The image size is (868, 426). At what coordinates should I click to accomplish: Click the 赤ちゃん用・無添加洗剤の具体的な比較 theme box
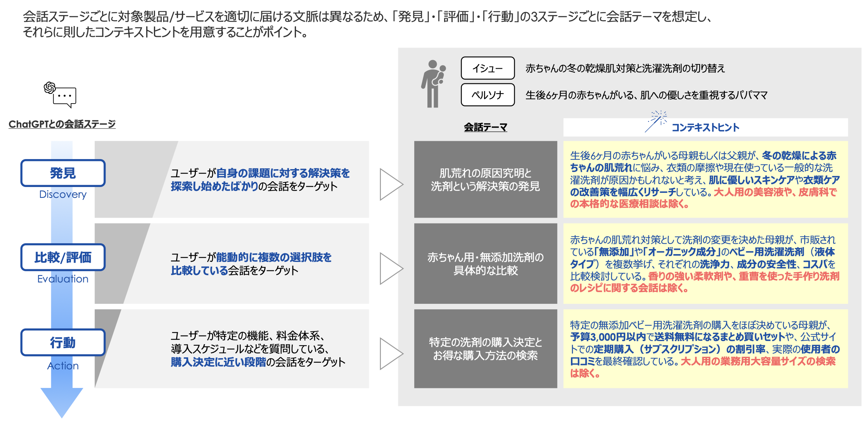coord(486,263)
